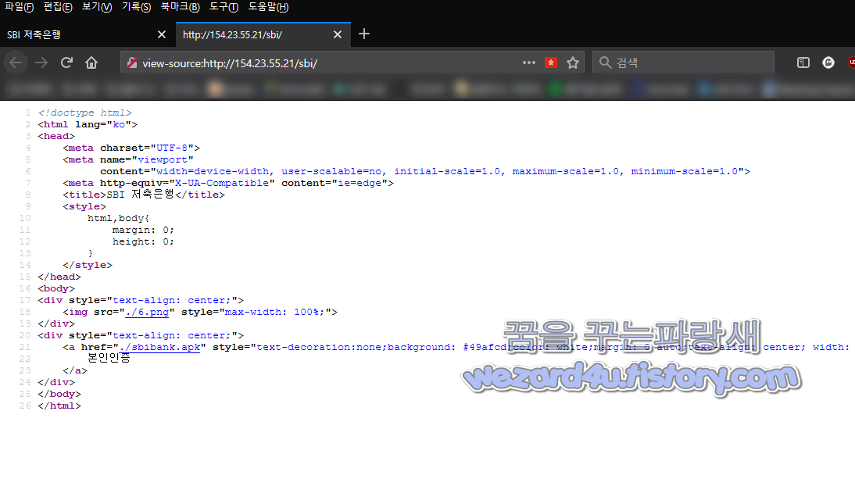Click the red flag extension icon

pos(551,63)
